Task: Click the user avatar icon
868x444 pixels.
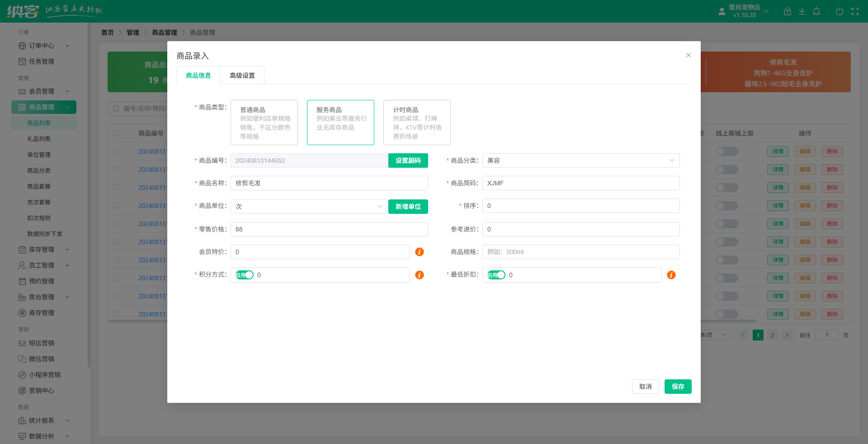Action: [722, 11]
